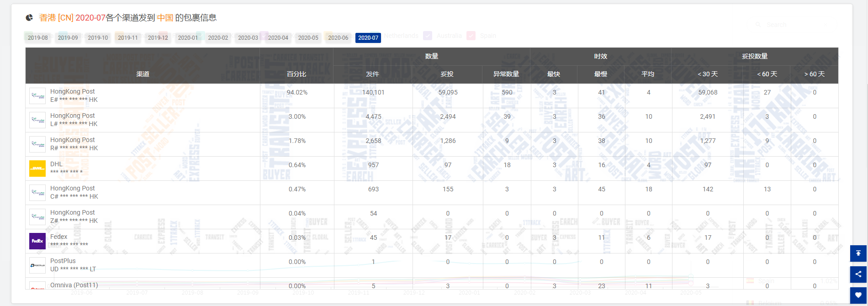The height and width of the screenshot is (306, 868).
Task: Click the HongKong Post L# carrier logo
Action: point(37,120)
